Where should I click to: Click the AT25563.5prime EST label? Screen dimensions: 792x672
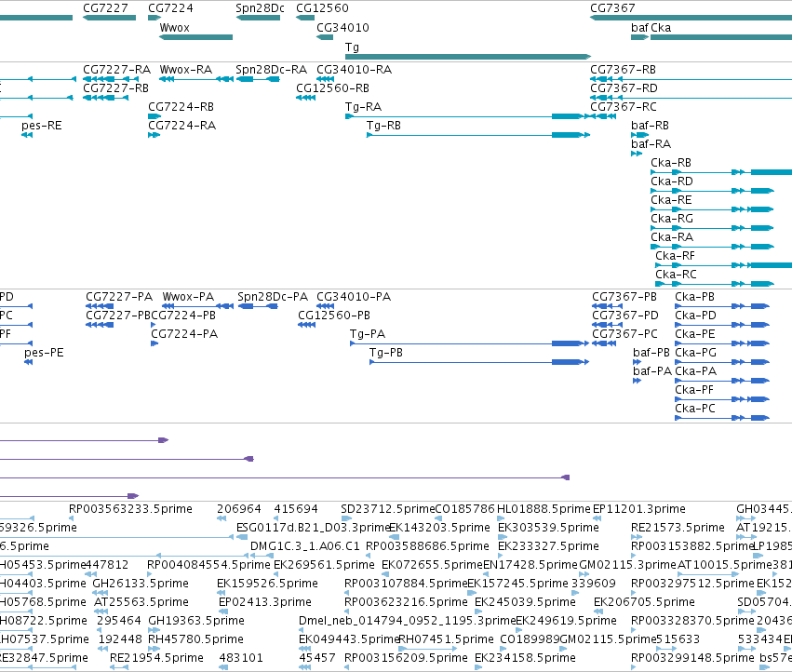(141, 602)
